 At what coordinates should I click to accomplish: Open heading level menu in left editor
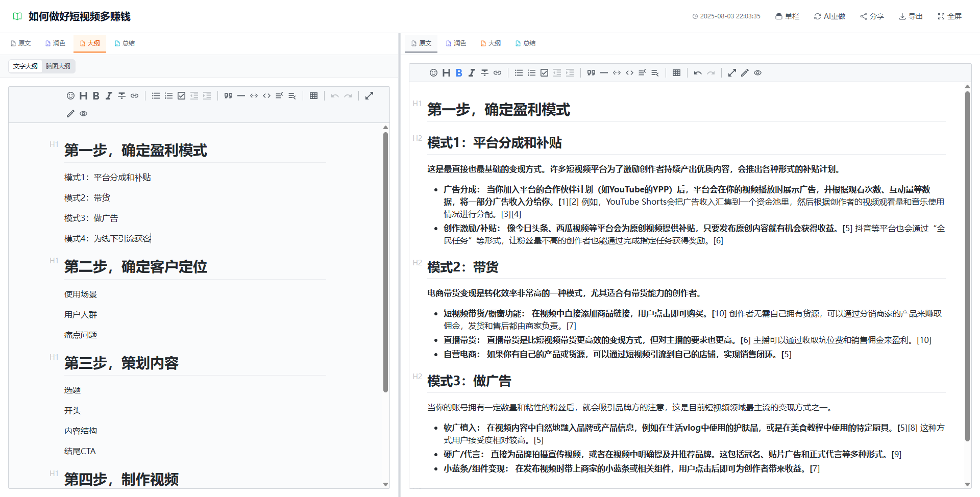(x=83, y=95)
